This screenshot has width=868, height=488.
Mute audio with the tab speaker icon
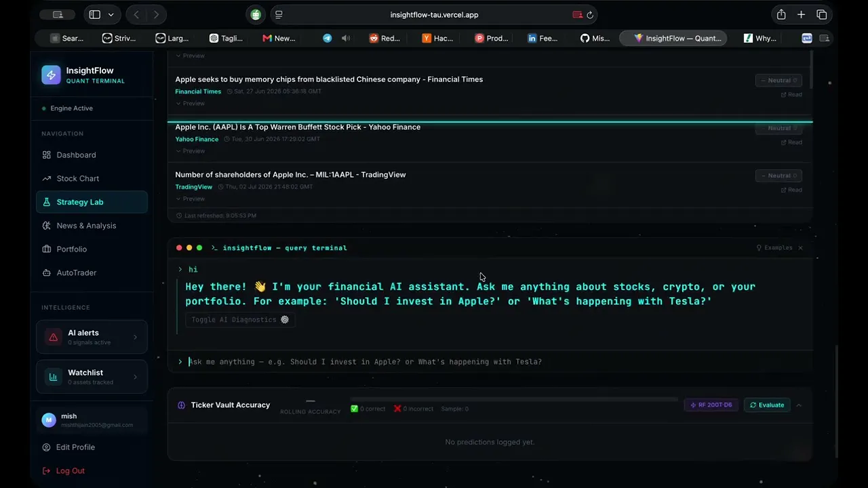coord(346,39)
